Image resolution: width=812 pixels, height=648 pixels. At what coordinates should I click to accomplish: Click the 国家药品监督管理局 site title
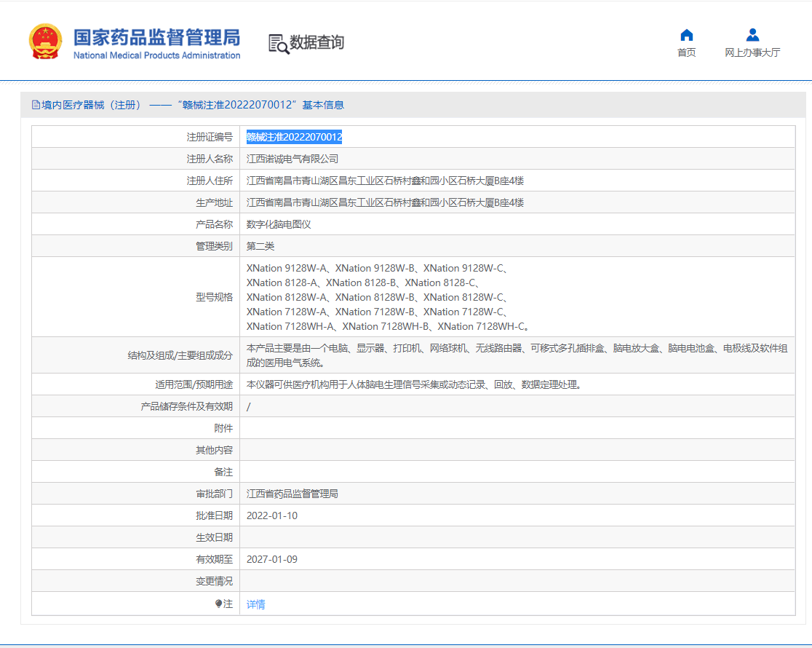pos(156,36)
